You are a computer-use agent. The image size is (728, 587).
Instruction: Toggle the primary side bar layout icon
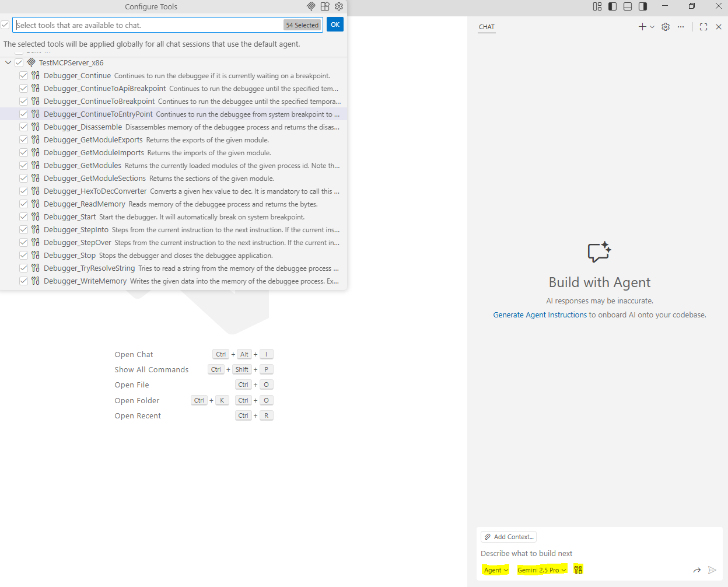tap(612, 6)
